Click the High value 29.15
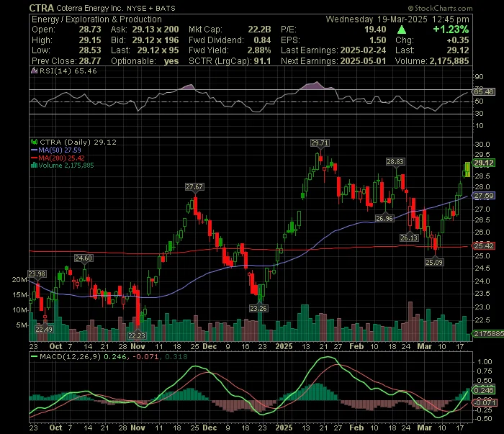 click(x=90, y=40)
